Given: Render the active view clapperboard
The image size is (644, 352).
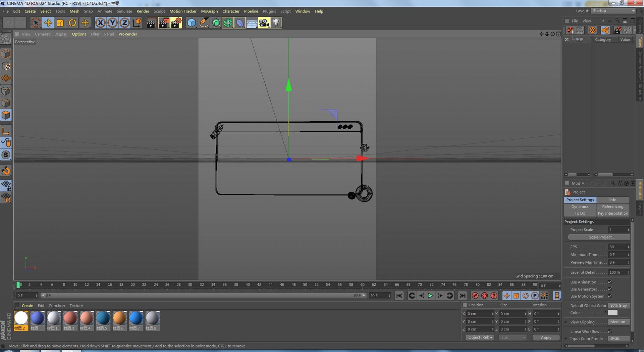Looking at the screenshot, I should click(x=151, y=23).
